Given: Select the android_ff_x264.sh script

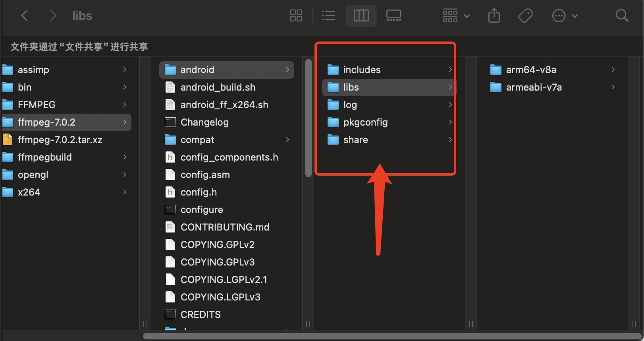Looking at the screenshot, I should (x=227, y=105).
